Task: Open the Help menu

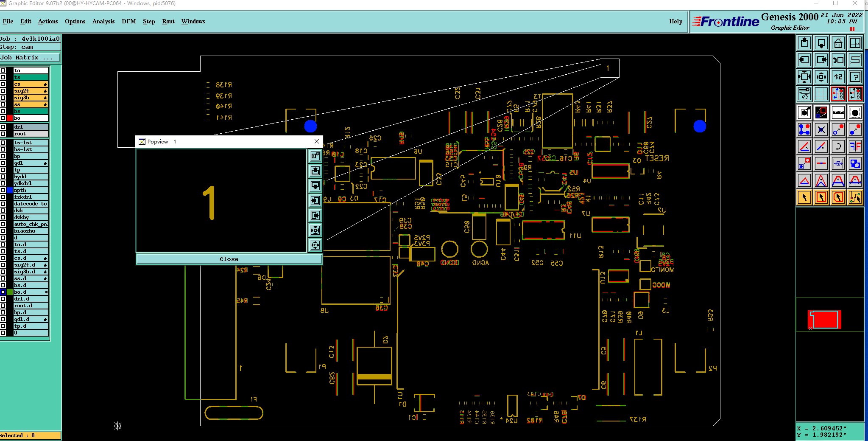Action: tap(676, 21)
